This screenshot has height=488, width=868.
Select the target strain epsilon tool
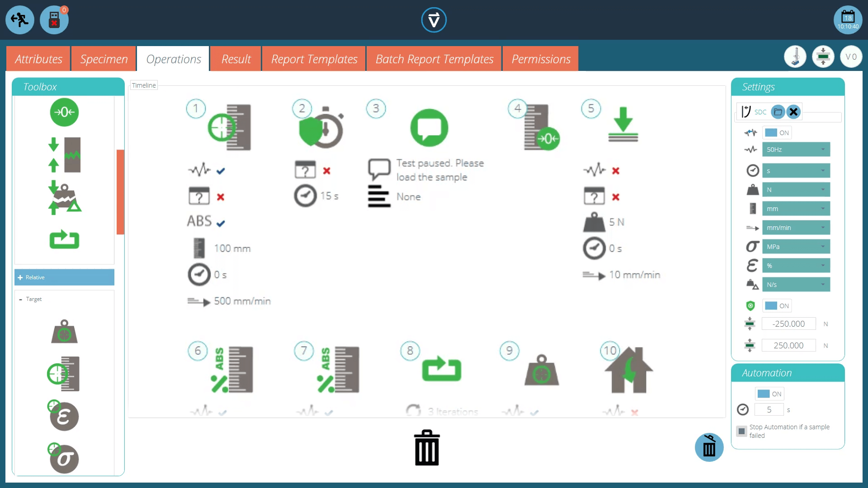coord(63,415)
